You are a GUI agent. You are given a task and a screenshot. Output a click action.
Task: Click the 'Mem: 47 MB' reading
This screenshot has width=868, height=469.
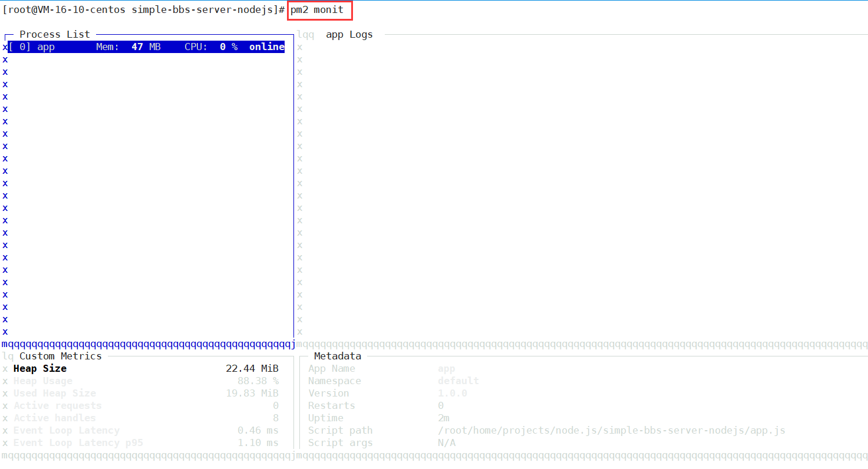[x=128, y=47]
